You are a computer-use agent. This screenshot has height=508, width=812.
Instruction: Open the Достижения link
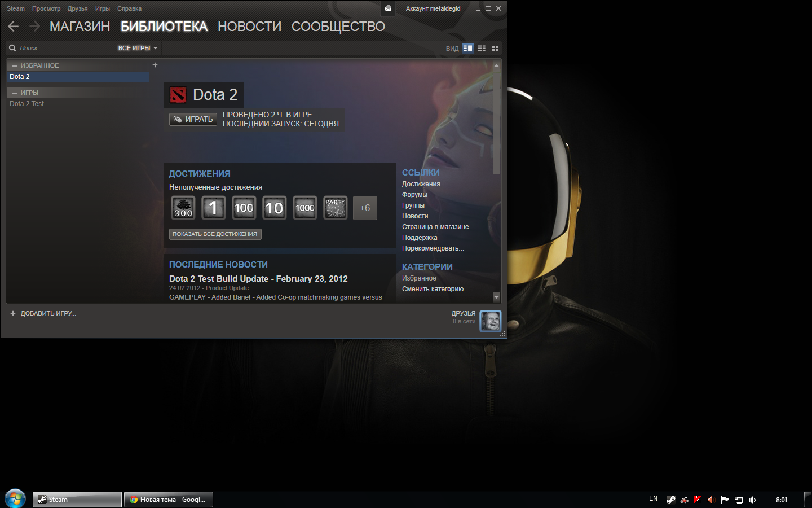(421, 184)
